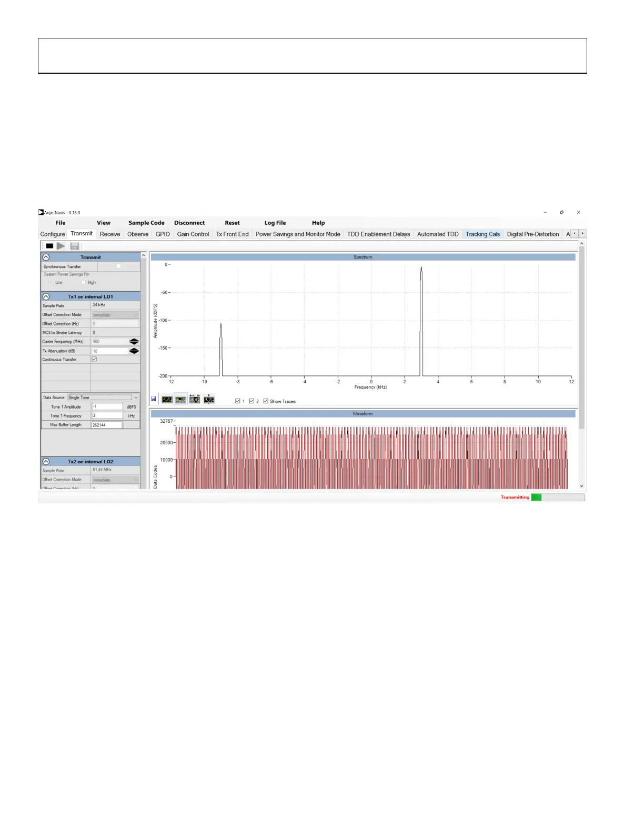Open Tx2 Offset Correction Mode dropdown

tap(115, 480)
